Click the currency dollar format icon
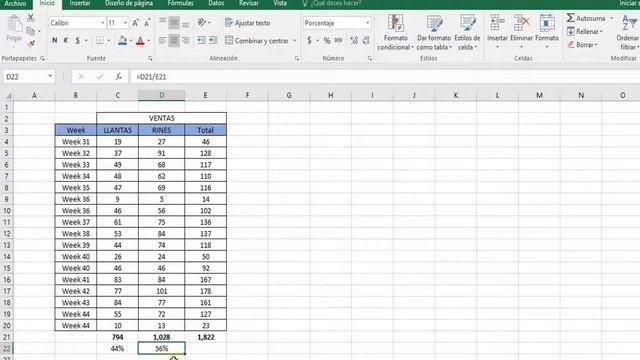 tap(309, 40)
